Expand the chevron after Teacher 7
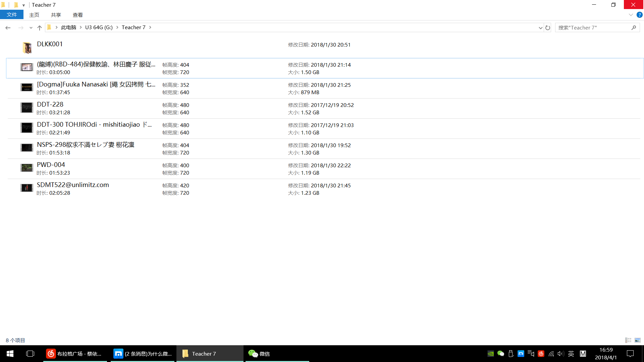Image resolution: width=644 pixels, height=362 pixels. click(150, 27)
